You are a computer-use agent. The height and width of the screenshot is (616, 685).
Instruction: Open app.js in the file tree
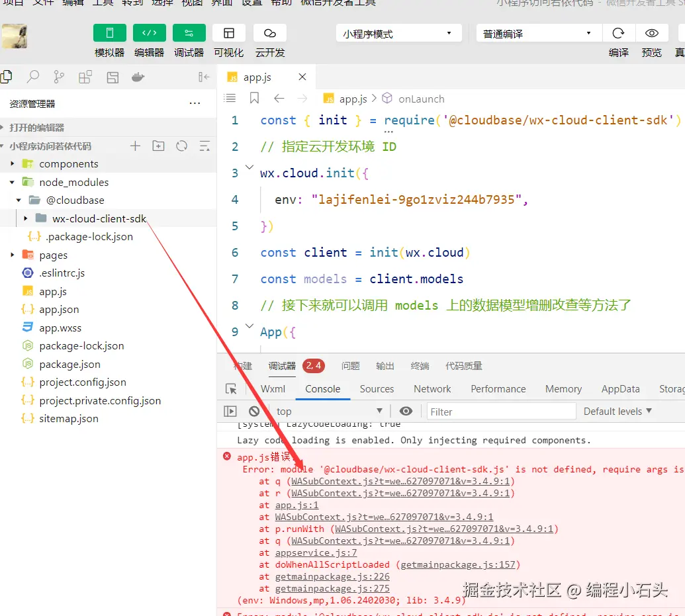click(53, 291)
